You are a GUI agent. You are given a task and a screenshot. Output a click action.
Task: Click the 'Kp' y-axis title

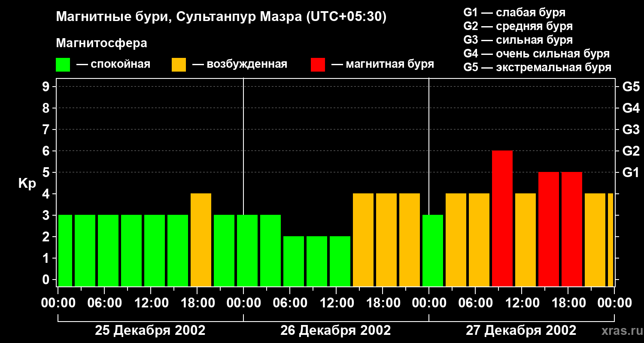(x=27, y=184)
